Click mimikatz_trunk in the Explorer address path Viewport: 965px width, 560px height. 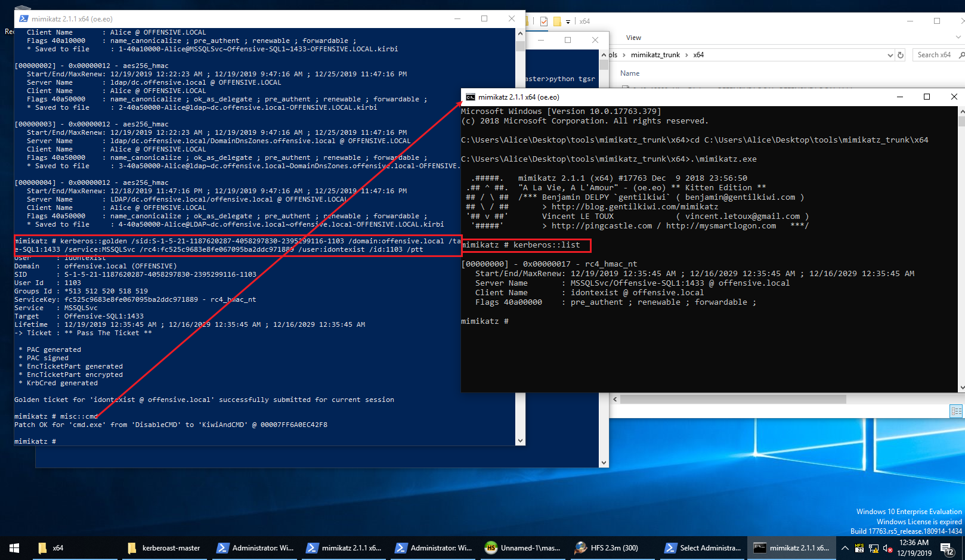(655, 55)
